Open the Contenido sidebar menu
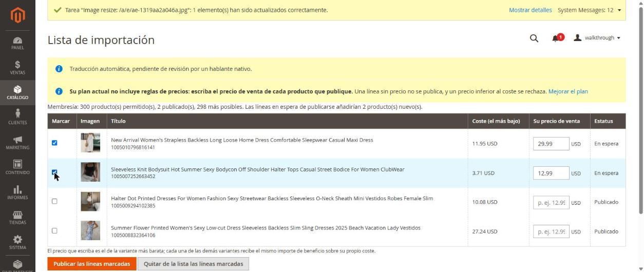This screenshot has height=272, width=644. [17, 167]
